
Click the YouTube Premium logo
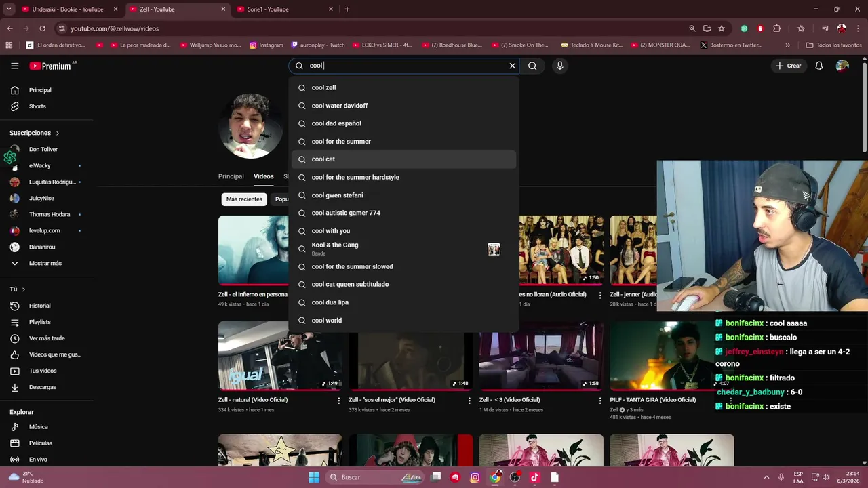pyautogui.click(x=50, y=66)
